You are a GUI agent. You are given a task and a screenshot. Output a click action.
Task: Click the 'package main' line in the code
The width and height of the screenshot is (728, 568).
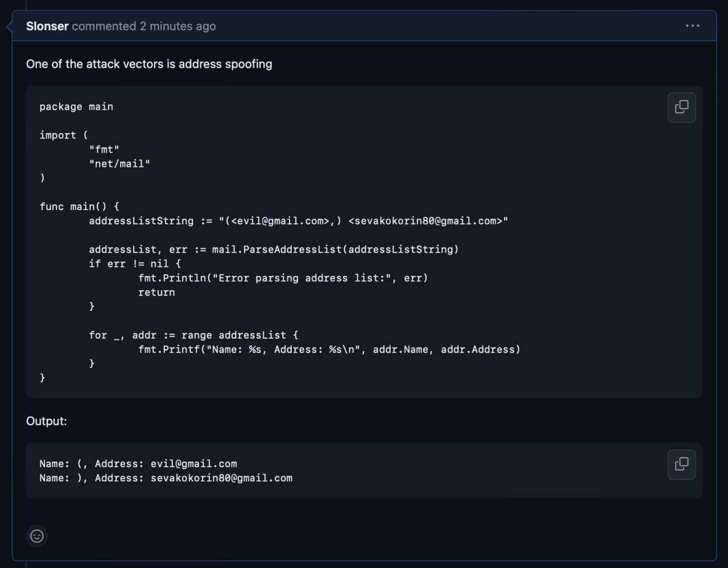[x=76, y=106]
